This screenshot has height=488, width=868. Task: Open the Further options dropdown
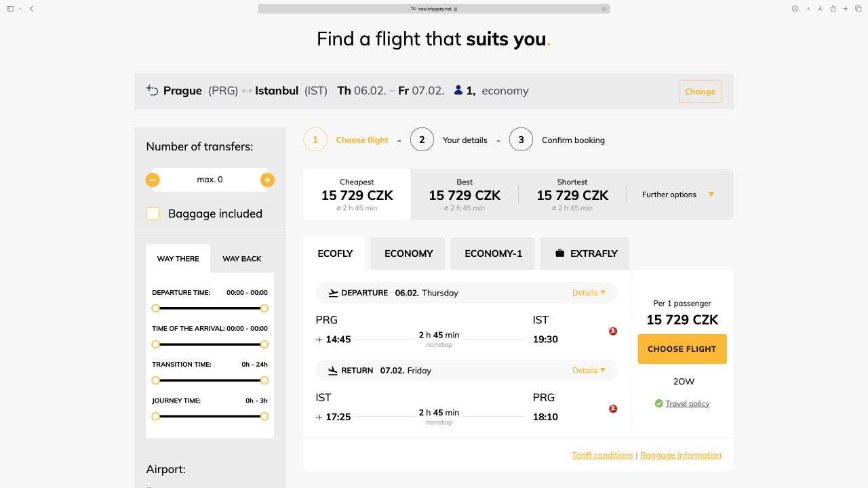(678, 195)
